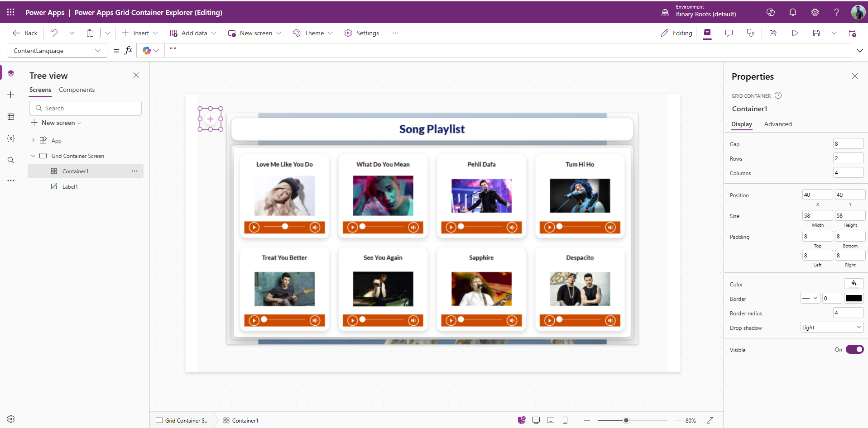The width and height of the screenshot is (868, 428).
Task: Open the color fill picker icon
Action: coord(854,284)
